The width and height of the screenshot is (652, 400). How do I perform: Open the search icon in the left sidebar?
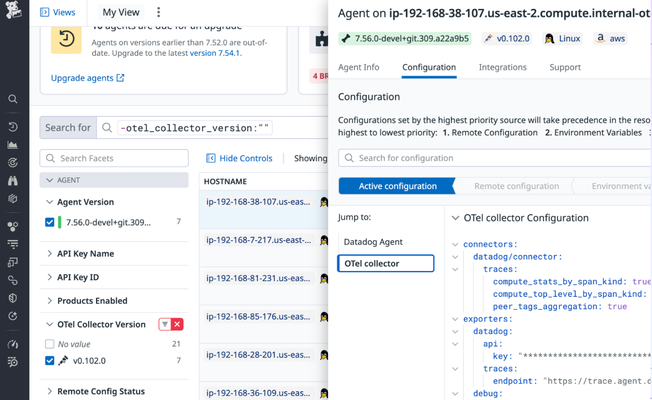click(13, 99)
